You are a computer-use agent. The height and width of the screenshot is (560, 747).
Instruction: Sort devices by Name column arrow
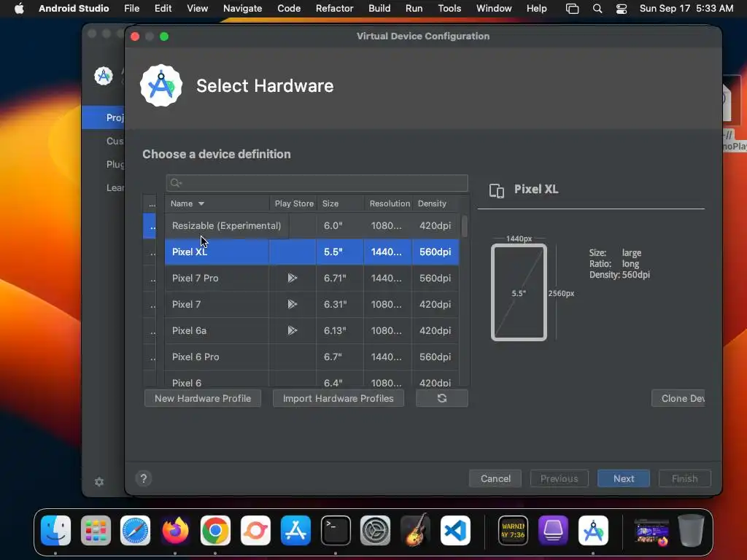coord(201,203)
